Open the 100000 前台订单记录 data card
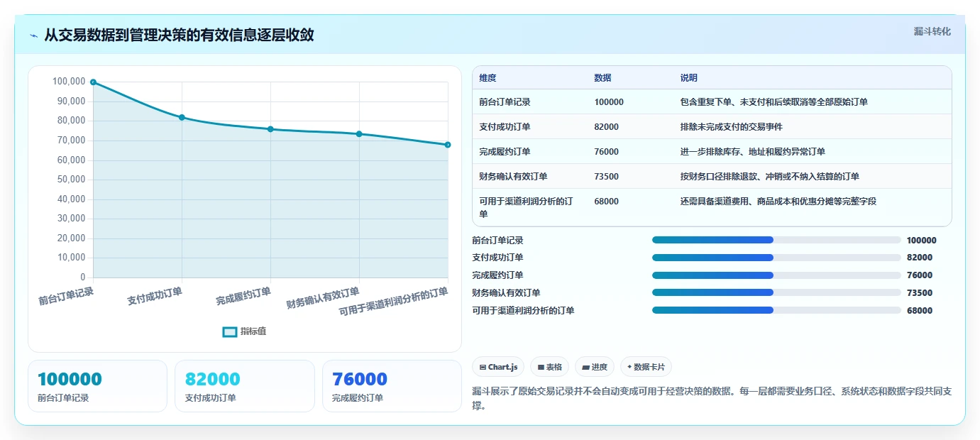 click(97, 386)
